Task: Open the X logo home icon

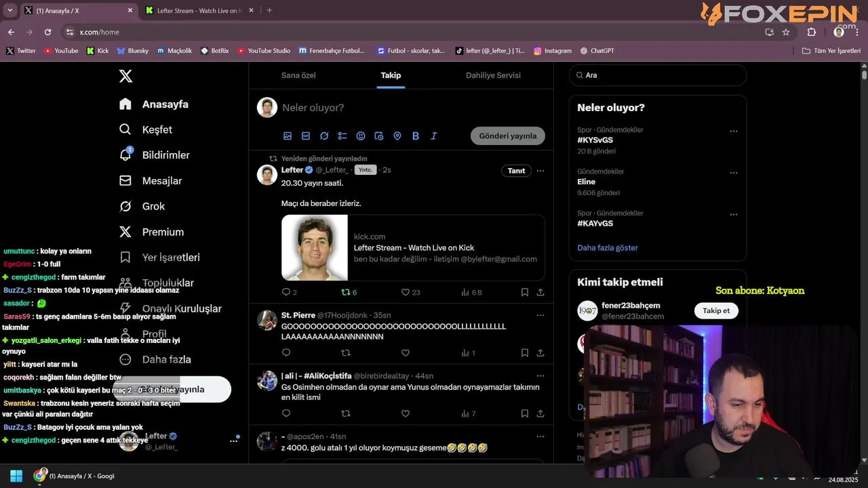Action: (125, 76)
